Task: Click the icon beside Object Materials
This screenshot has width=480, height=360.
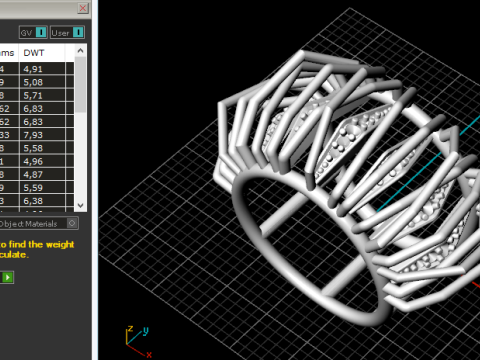Action: pyautogui.click(x=72, y=223)
